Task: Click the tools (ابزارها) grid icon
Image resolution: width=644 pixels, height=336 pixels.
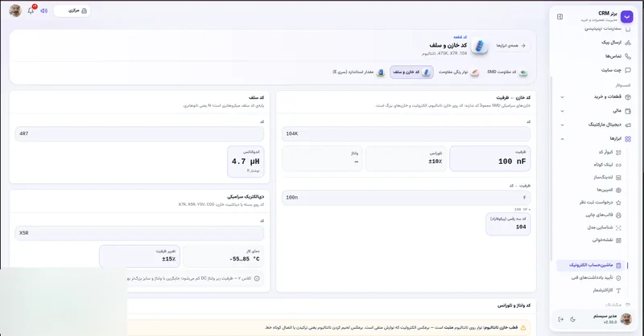Action: 628,139
